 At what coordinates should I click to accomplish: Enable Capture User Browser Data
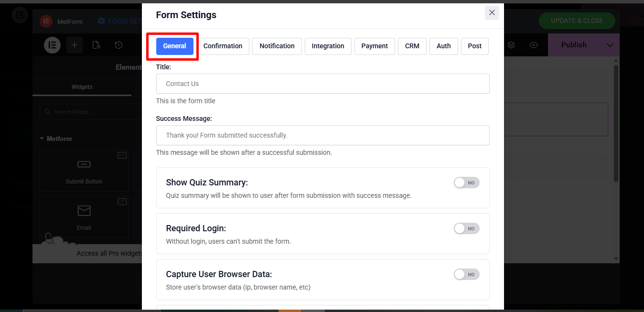(x=466, y=274)
